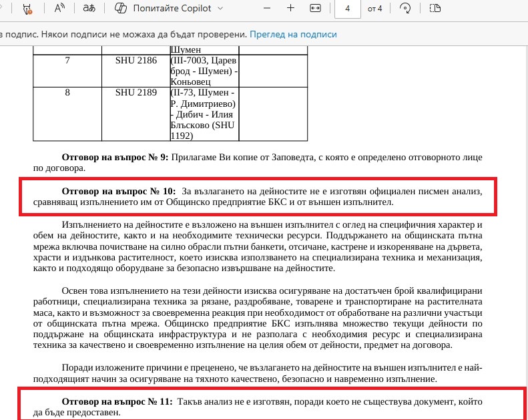Viewport: 528px width, 420px height.
Task: Click the Copilot logo icon
Action: pyautogui.click(x=121, y=8)
